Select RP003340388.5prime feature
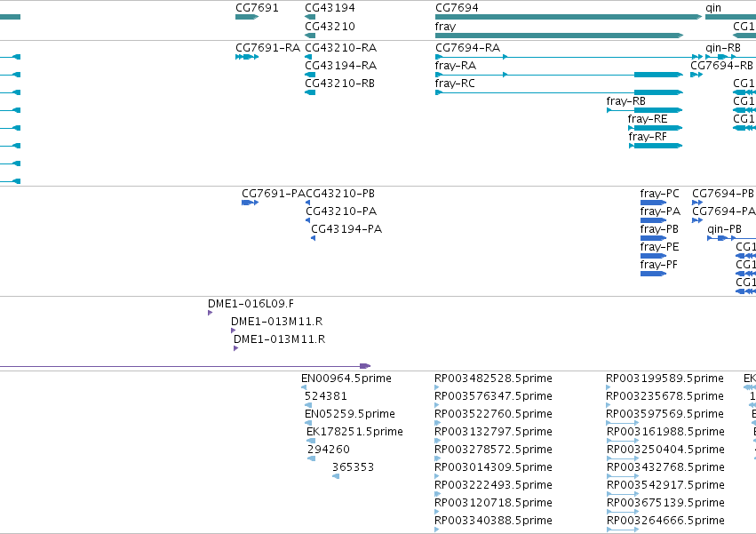The image size is (756, 534). tap(437, 530)
